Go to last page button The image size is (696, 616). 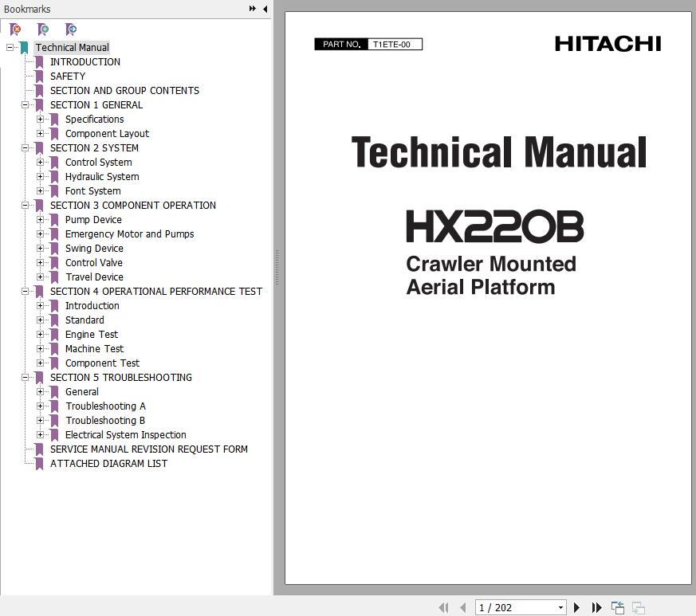click(597, 607)
